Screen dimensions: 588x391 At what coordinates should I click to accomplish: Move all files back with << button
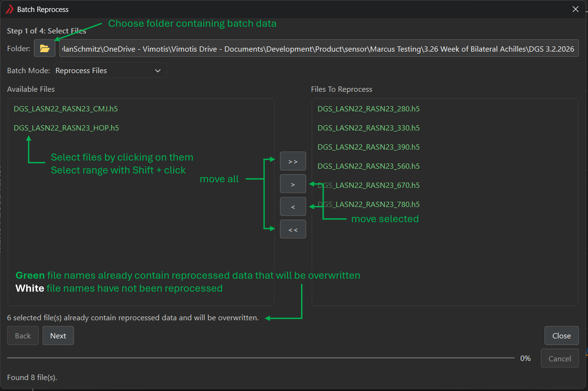(x=293, y=229)
